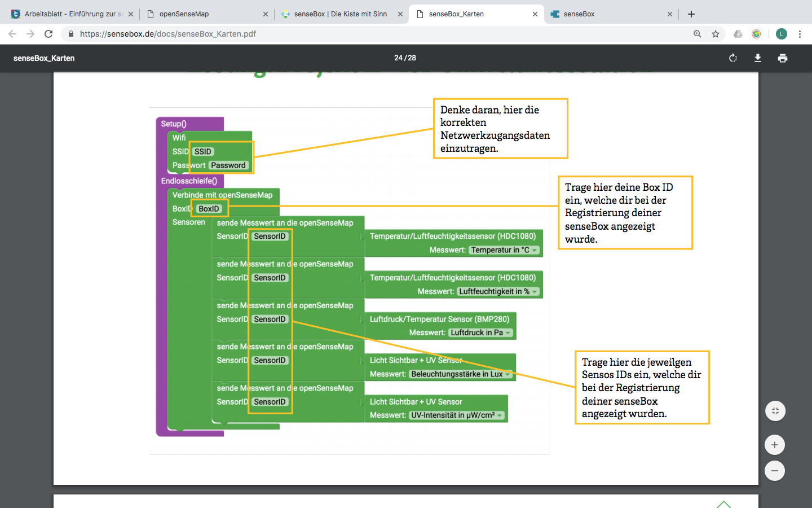The width and height of the screenshot is (812, 508).
Task: Go back to the previous page
Action: click(12, 34)
